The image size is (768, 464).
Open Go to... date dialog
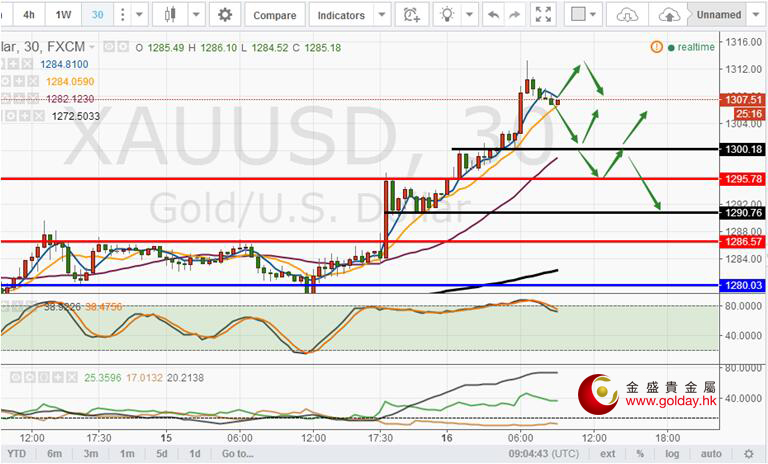[238, 454]
